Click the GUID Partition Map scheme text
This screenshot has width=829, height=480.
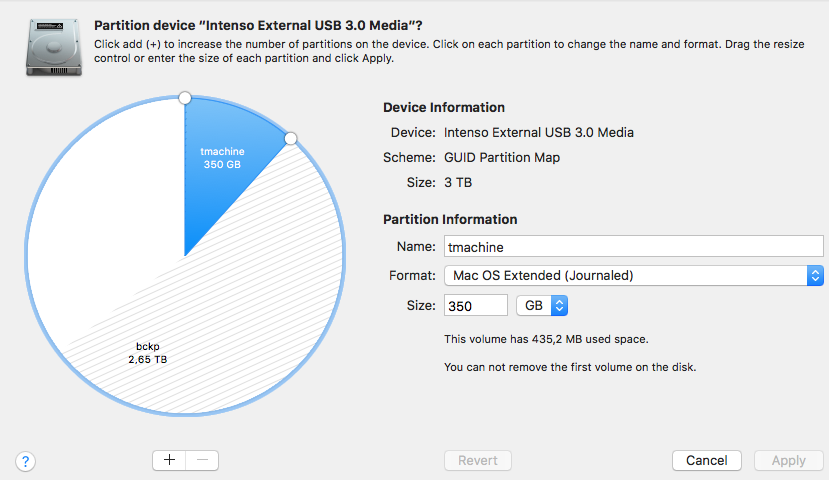[502, 157]
